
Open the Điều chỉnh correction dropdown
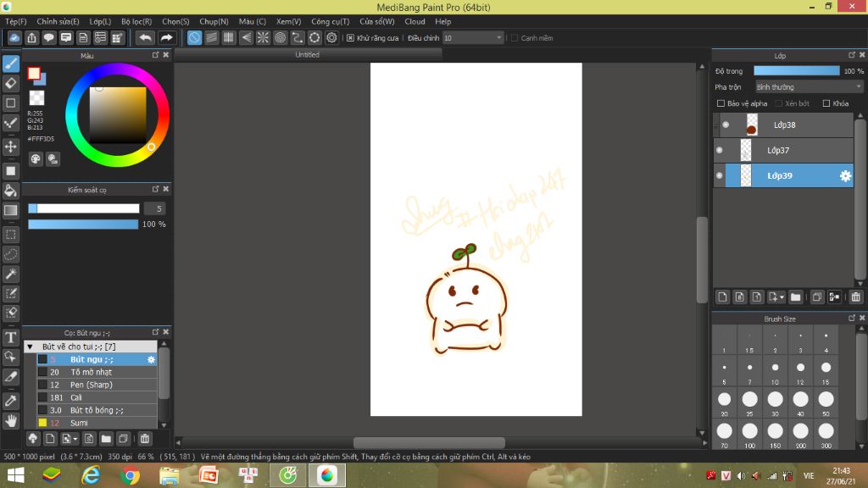coord(473,38)
